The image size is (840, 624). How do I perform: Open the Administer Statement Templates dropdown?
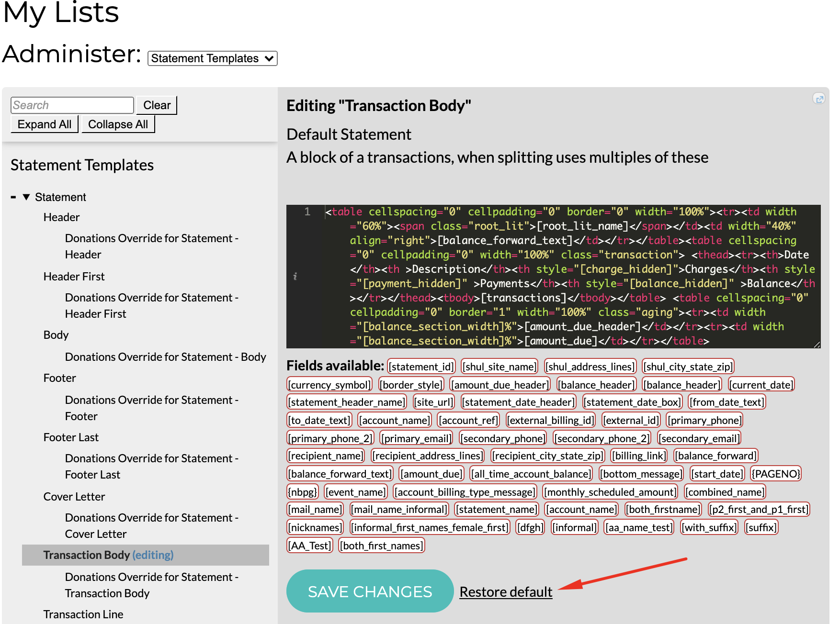[212, 58]
